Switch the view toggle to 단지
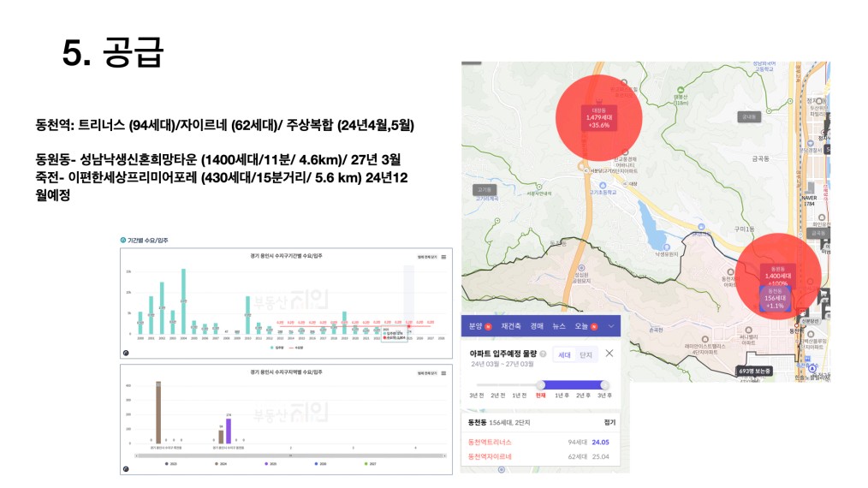Screen dimensions: 868x488 tap(586, 354)
